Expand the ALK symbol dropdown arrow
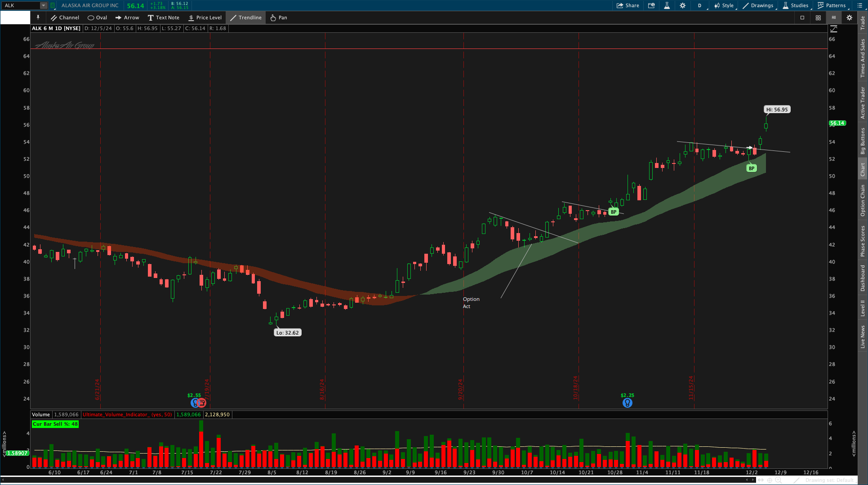Image resolution: width=868 pixels, height=485 pixels. tap(44, 5)
